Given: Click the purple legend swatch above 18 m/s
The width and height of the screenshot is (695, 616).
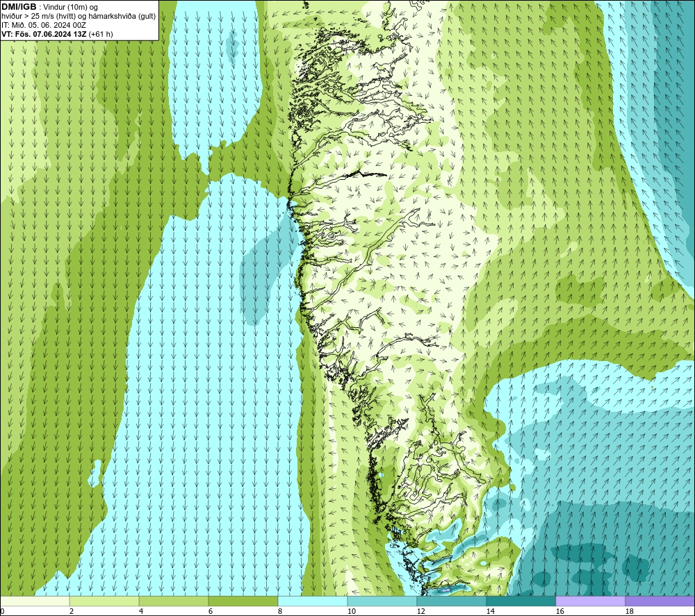Looking at the screenshot, I should (x=660, y=601).
